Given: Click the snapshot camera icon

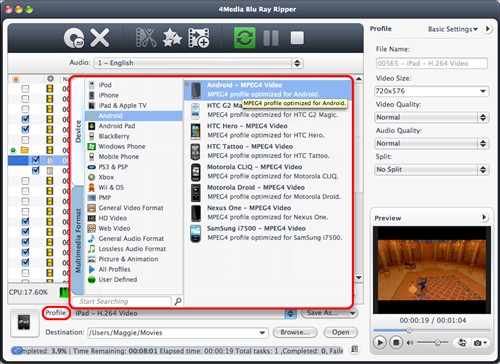Looking at the screenshot, I should [478, 343].
